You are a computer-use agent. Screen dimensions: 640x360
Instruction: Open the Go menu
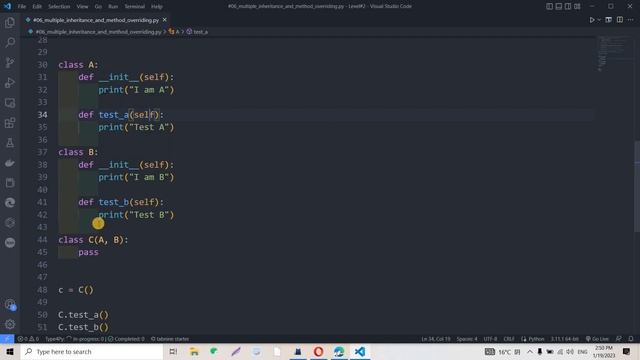(x=98, y=7)
